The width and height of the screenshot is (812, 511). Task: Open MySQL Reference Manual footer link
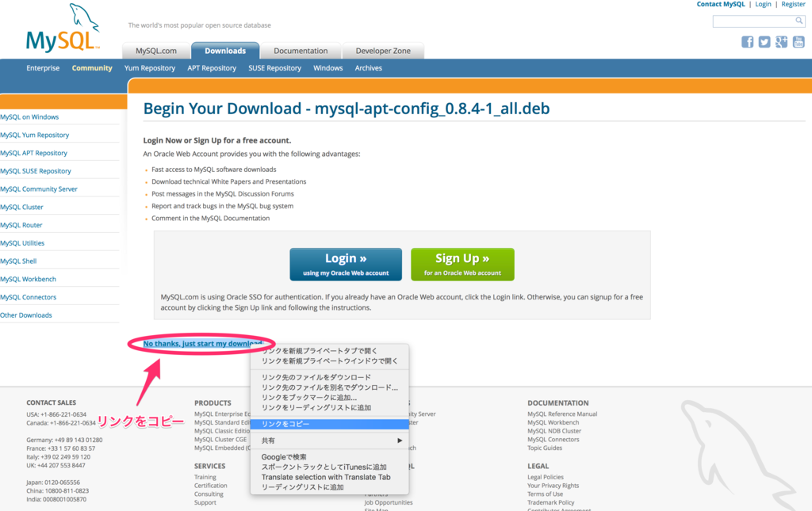pyautogui.click(x=562, y=414)
